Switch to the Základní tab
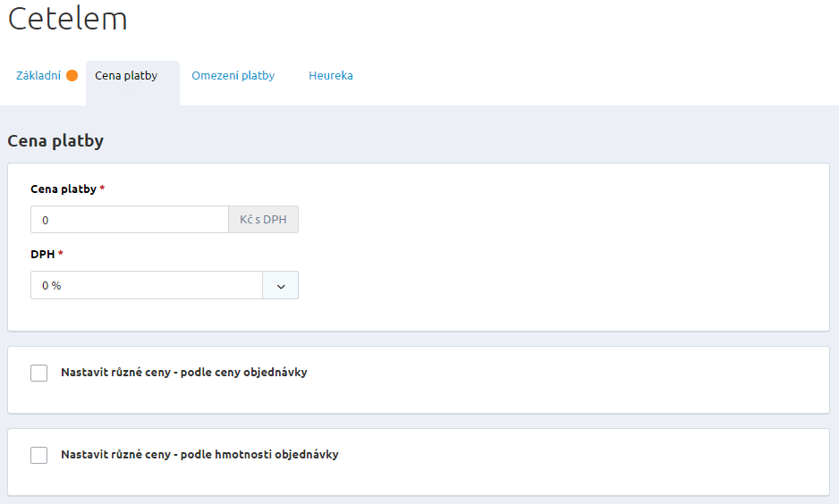Image resolution: width=839 pixels, height=504 pixels. pos(38,76)
